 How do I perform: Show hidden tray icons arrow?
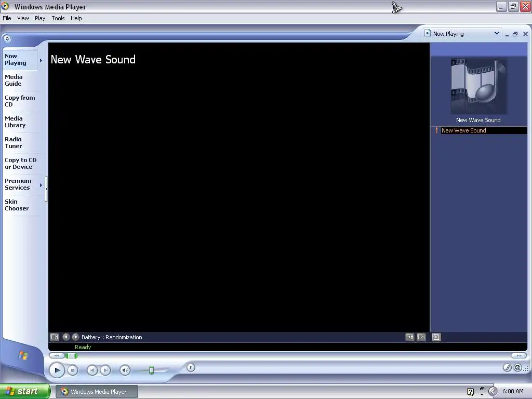493,392
